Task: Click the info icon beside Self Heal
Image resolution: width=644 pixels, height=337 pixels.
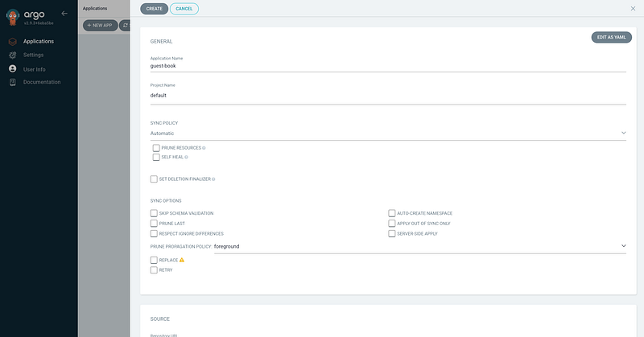Action: coord(186,157)
